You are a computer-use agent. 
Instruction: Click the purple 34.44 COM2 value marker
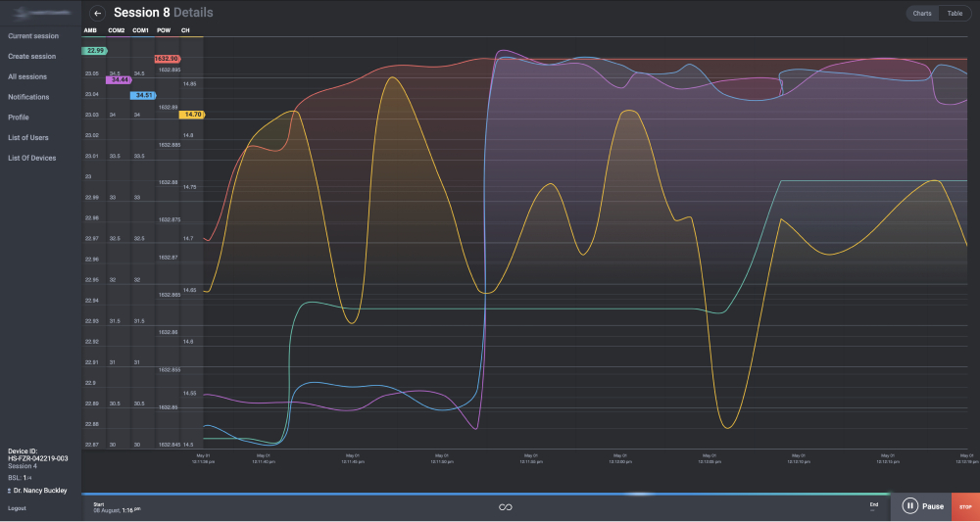[x=120, y=80]
